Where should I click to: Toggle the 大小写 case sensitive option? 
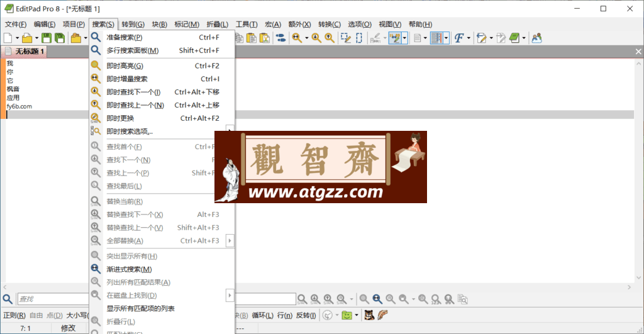pos(77,316)
